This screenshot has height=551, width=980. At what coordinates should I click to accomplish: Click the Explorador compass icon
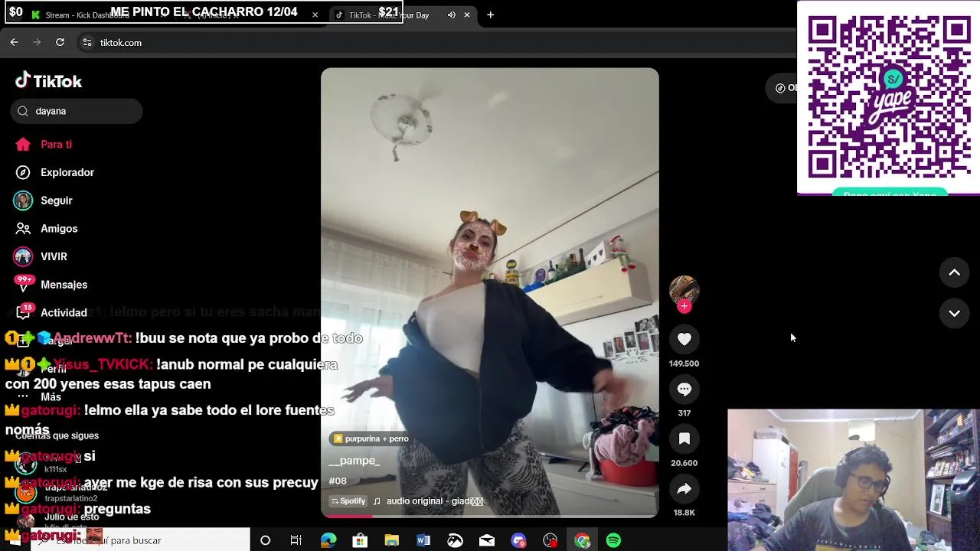(x=23, y=173)
